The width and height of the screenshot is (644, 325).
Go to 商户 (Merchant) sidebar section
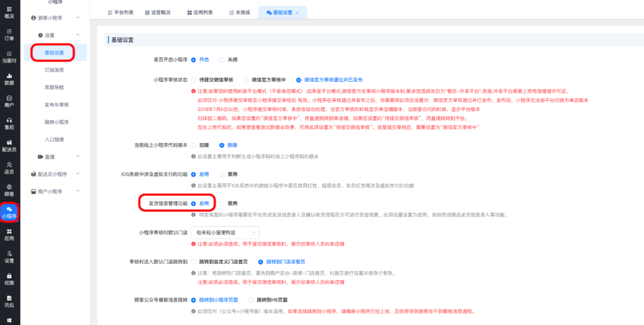click(x=9, y=101)
